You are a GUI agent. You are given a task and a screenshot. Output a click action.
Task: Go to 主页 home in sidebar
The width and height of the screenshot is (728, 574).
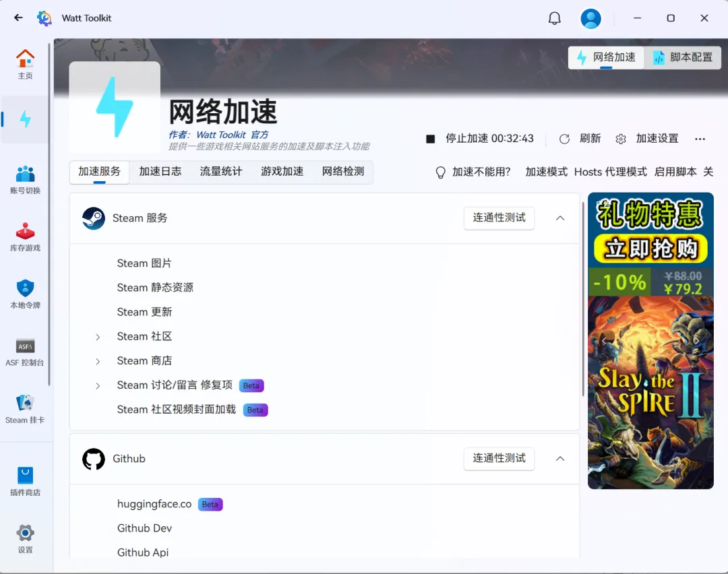point(25,65)
